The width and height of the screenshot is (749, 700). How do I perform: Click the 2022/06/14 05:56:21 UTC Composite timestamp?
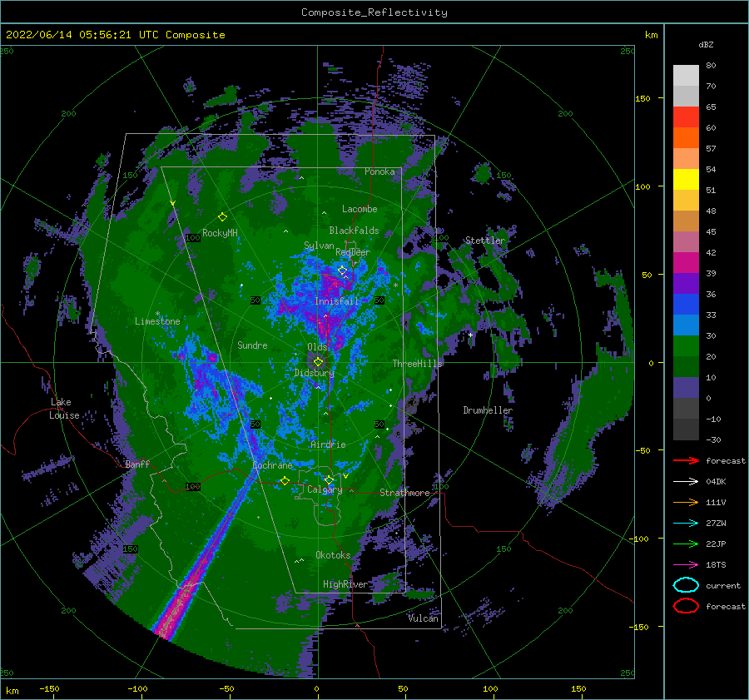click(x=115, y=35)
